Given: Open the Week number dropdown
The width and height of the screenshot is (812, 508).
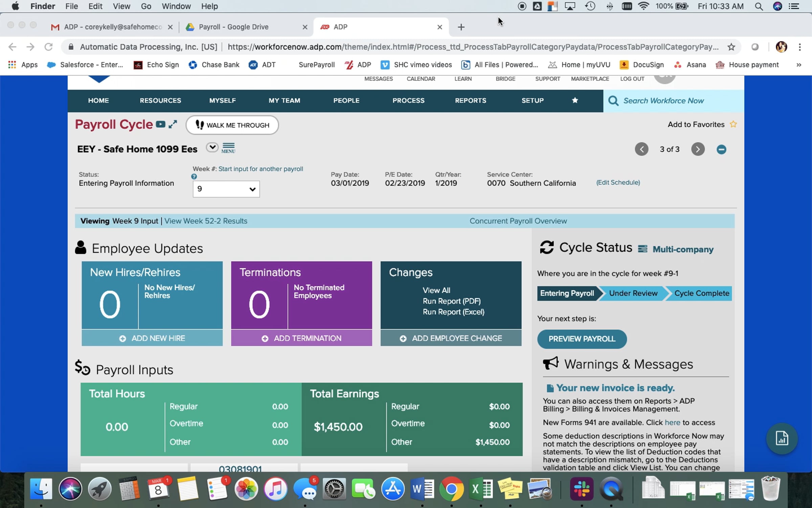Looking at the screenshot, I should click(226, 189).
